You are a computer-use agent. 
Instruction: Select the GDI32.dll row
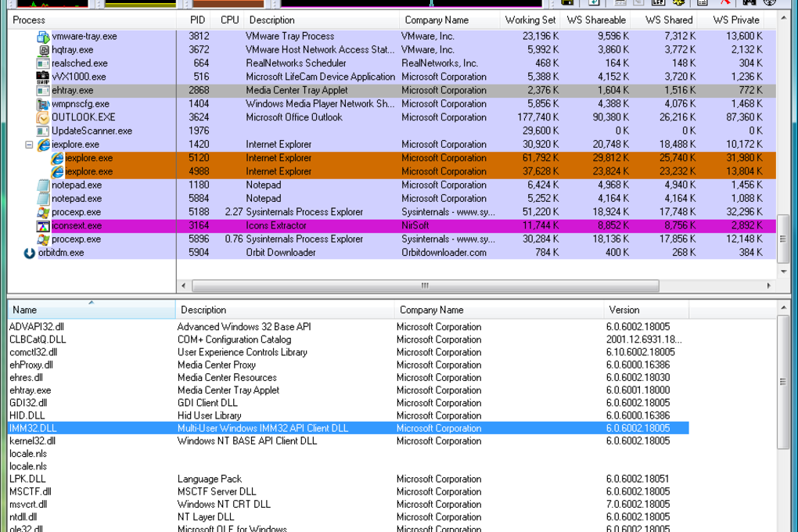349,403
